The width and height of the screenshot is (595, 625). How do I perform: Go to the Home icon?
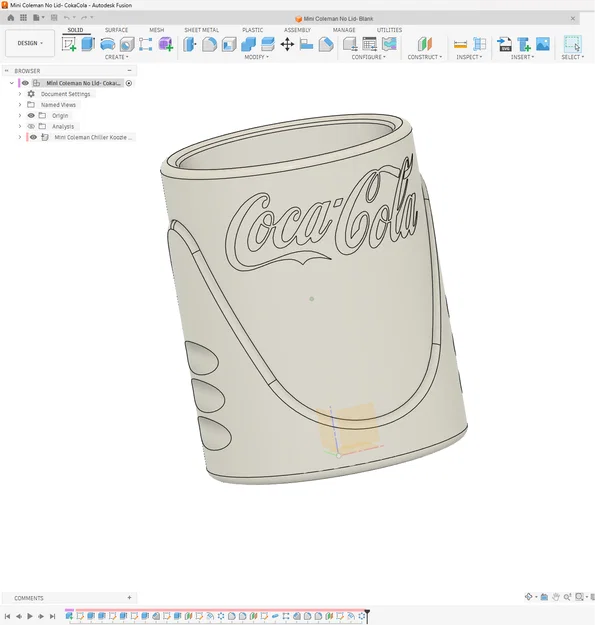coord(11,18)
